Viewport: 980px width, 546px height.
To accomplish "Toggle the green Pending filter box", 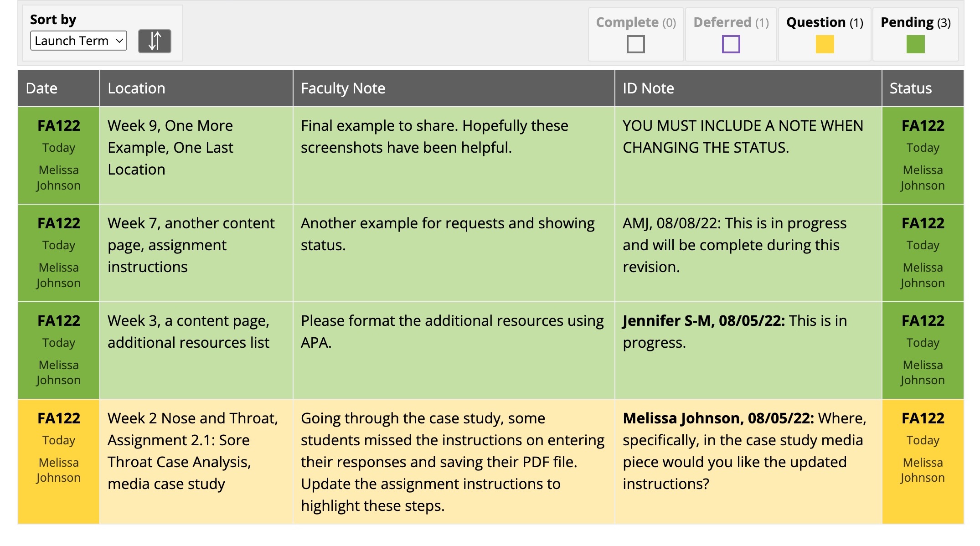I will click(x=915, y=44).
